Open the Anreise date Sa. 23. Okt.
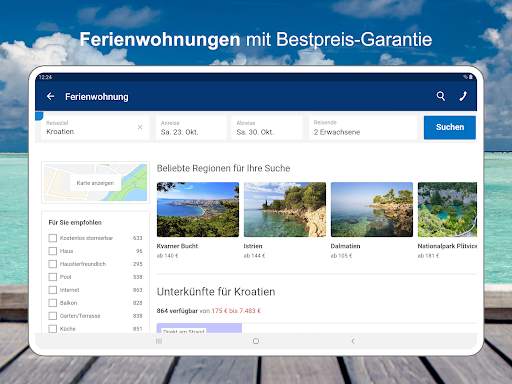The width and height of the screenshot is (512, 384). 191,127
